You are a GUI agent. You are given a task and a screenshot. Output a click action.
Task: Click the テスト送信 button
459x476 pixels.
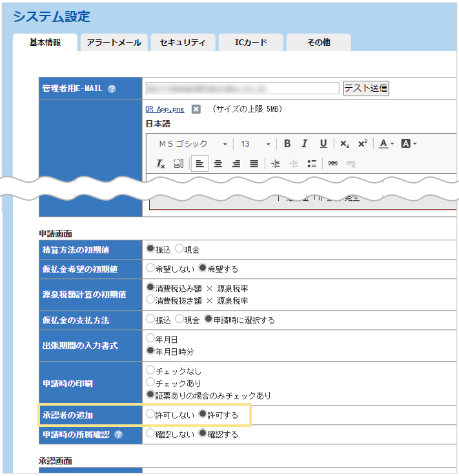coord(366,88)
